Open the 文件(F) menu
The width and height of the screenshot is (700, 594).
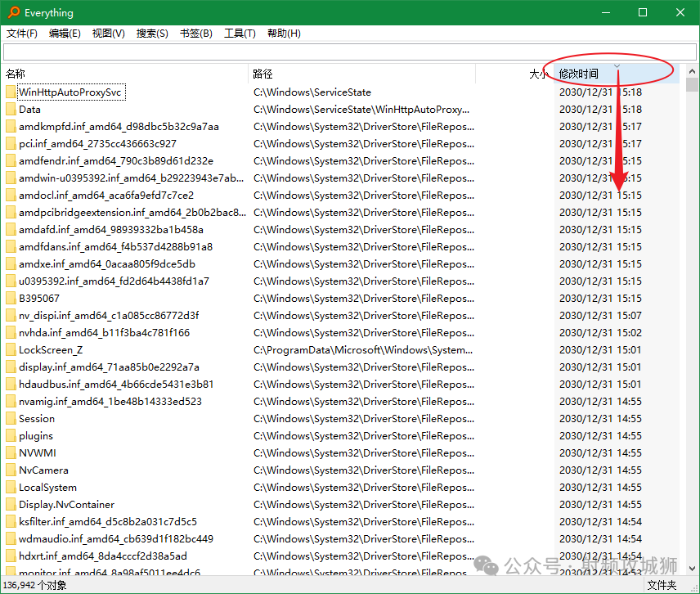pos(22,34)
